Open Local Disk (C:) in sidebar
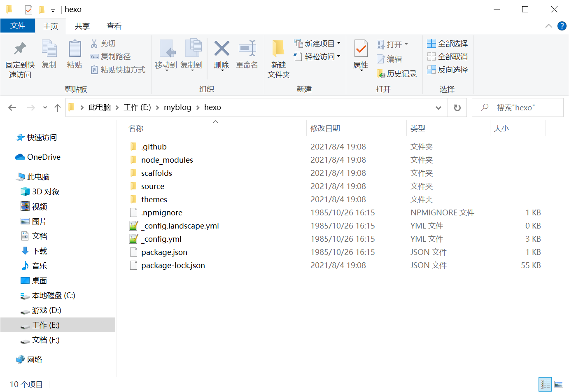Viewport: 569px width, 392px height. [53, 295]
